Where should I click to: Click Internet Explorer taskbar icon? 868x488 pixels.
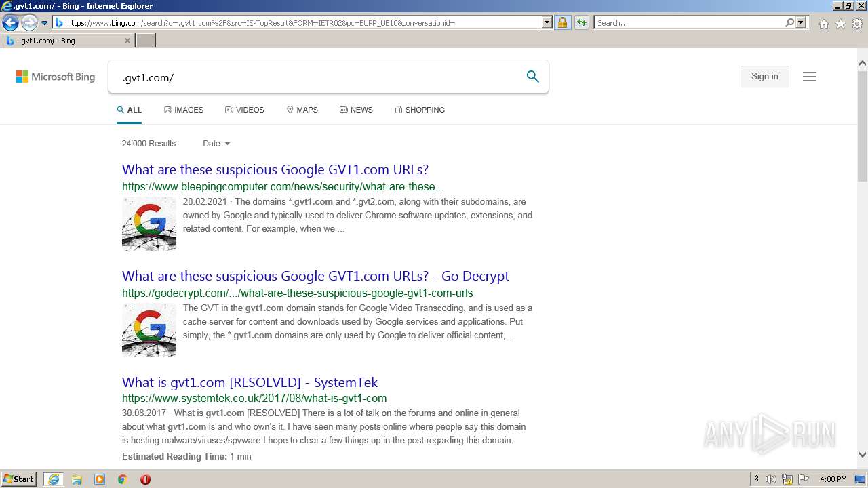(54, 479)
